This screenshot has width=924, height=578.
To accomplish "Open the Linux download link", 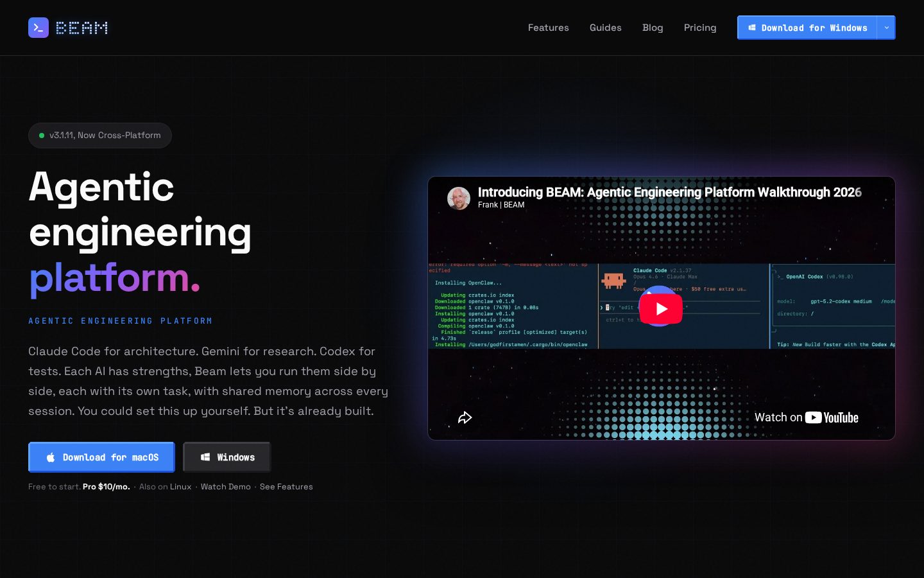I will (180, 487).
